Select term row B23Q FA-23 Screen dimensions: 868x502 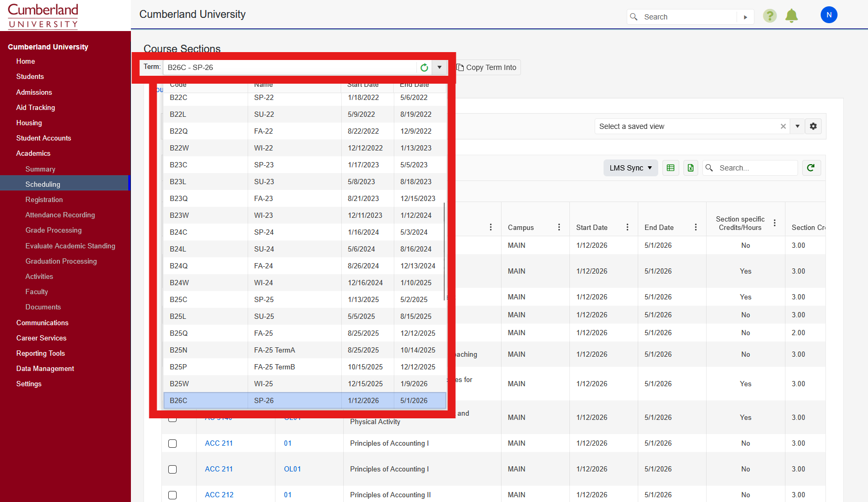[x=305, y=198]
